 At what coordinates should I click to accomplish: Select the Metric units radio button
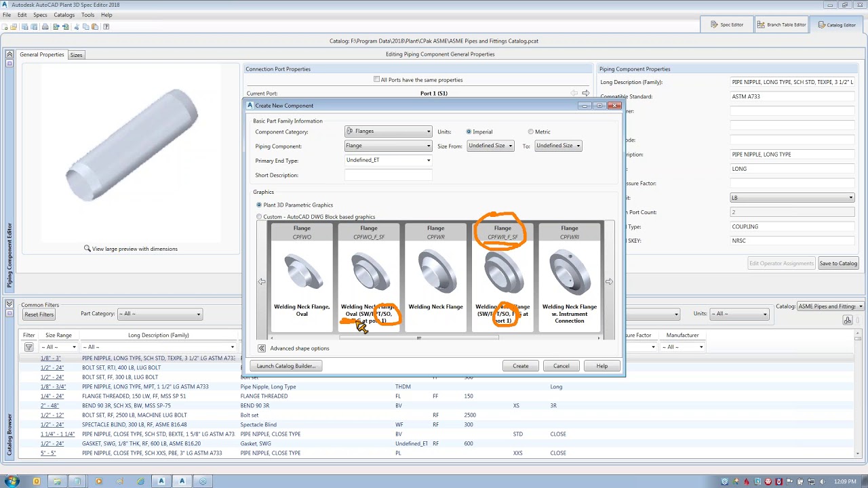530,131
